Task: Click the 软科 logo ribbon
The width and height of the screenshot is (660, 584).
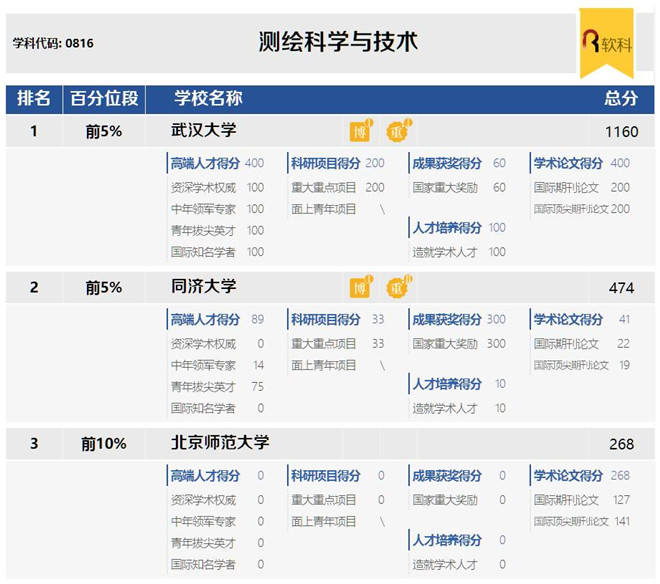Action: [x=607, y=43]
